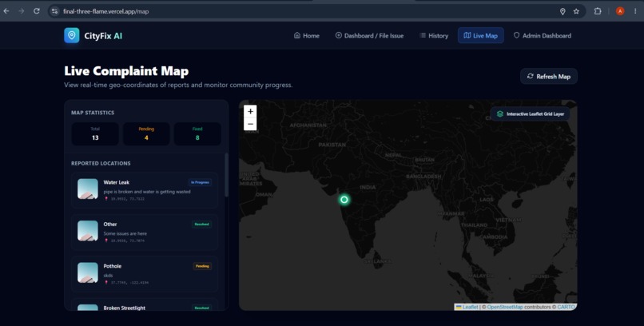Click the reported locations list scrollbar
This screenshot has width=644, height=326.
click(226, 175)
